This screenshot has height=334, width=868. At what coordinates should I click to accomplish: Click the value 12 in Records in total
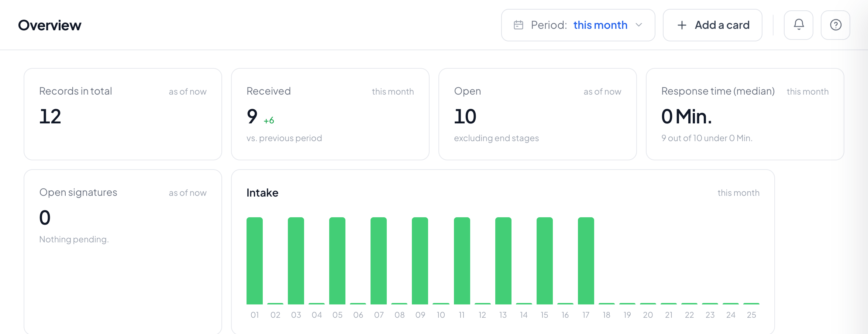point(50,116)
